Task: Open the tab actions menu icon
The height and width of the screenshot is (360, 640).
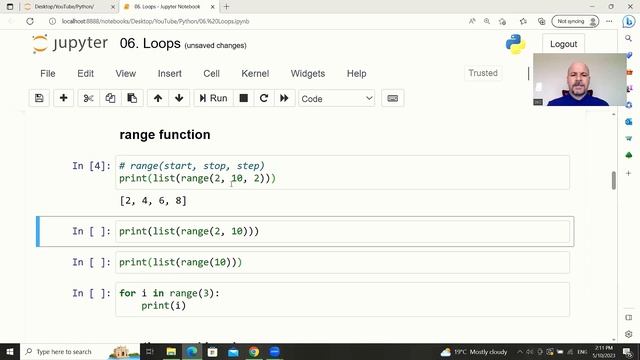Action: (10, 7)
